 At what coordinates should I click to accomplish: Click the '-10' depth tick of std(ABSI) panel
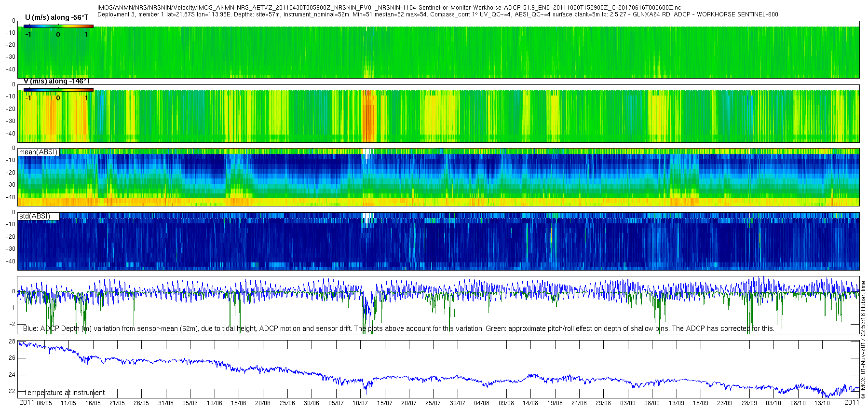[x=11, y=224]
